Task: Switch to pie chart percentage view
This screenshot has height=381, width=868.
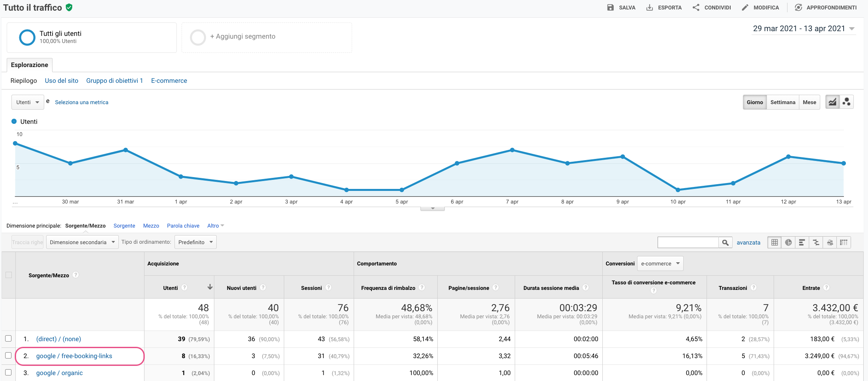Action: tap(788, 243)
